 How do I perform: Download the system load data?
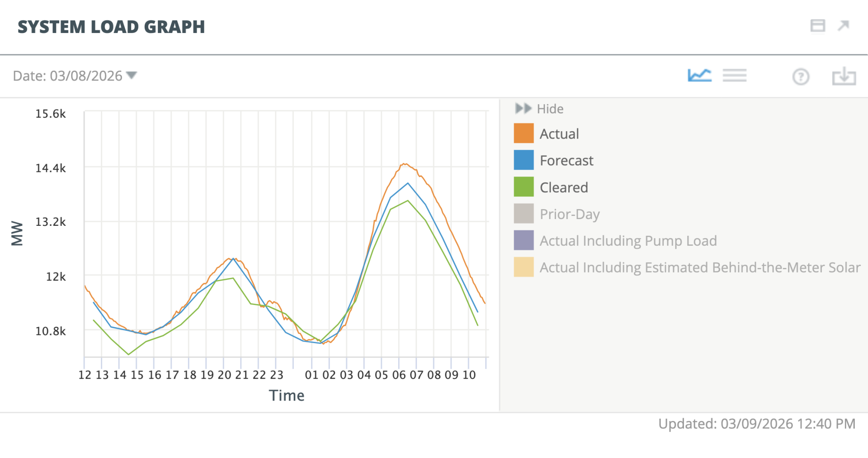(844, 76)
